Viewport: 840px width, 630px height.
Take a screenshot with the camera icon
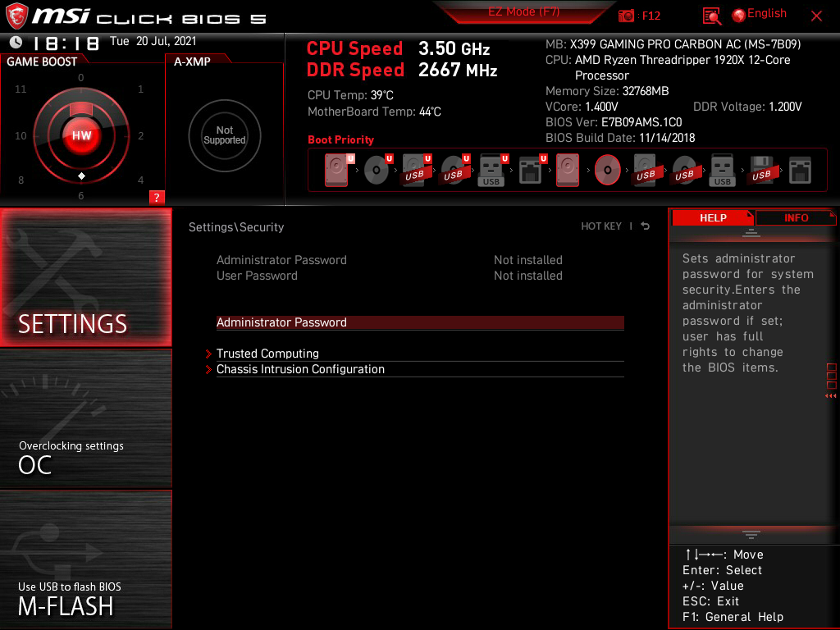point(626,16)
